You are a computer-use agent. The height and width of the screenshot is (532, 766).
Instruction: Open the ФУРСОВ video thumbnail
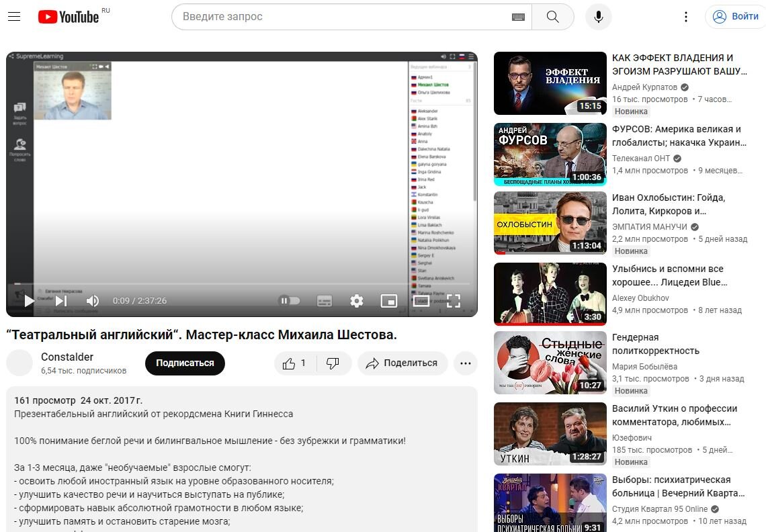[550, 154]
